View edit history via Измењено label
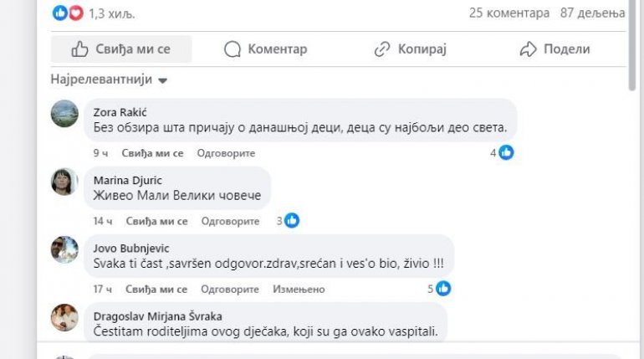The width and height of the screenshot is (644, 359). pos(299,289)
